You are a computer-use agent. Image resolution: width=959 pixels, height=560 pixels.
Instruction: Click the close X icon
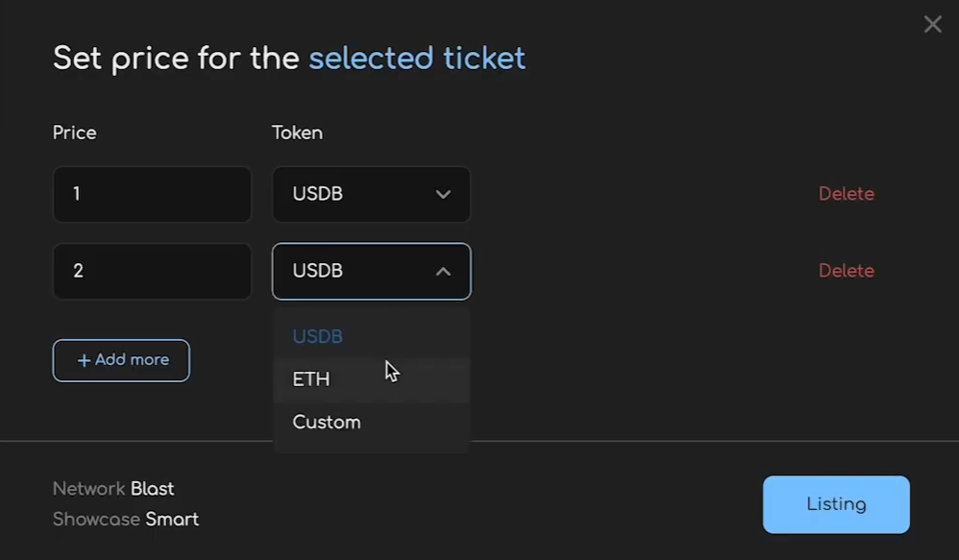tap(932, 24)
